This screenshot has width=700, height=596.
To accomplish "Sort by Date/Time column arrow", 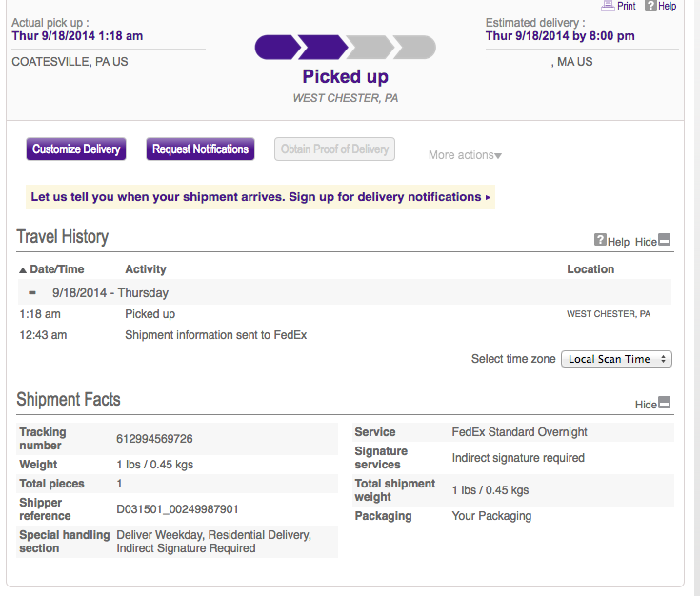I will pos(23,270).
